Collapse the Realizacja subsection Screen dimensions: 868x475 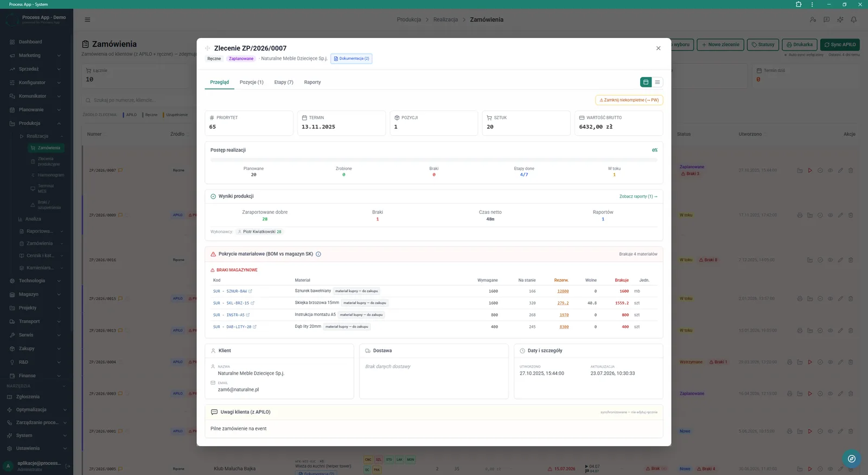(x=41, y=136)
